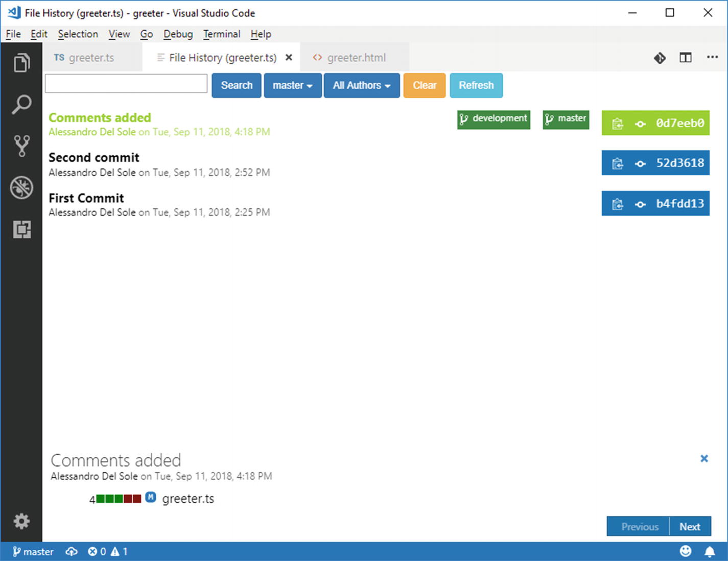The height and width of the screenshot is (561, 728).
Task: Open the Help menu
Action: pos(261,34)
